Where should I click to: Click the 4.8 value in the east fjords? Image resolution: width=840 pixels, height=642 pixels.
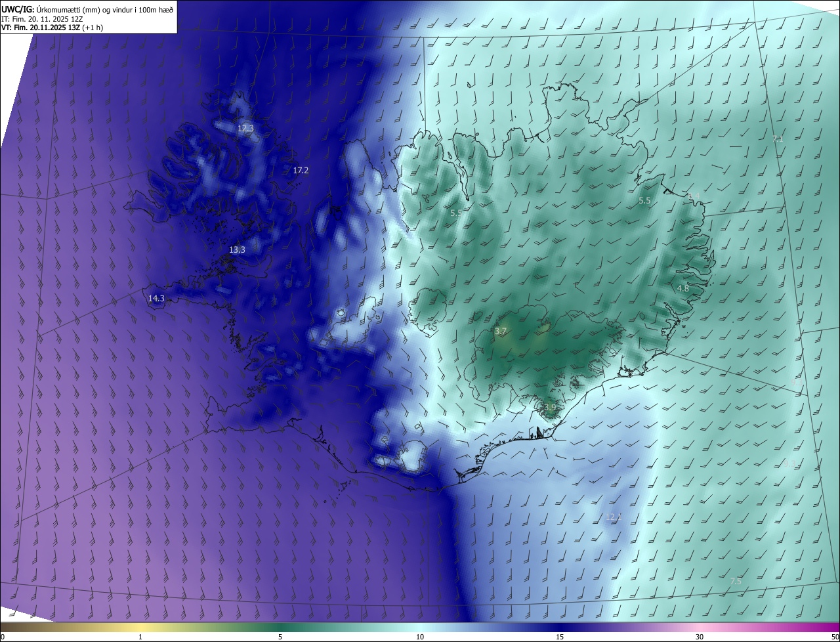683,288
